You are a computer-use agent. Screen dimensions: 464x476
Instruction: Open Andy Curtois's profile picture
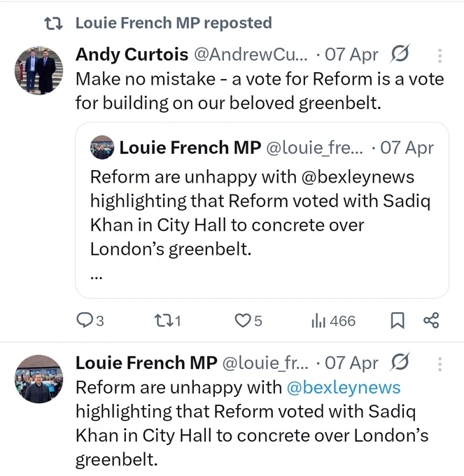coord(39,71)
